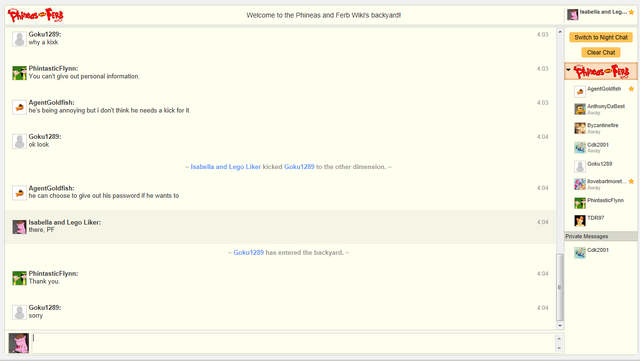
Task: Click 'You can't give out personal information.' message
Action: [x=84, y=76]
